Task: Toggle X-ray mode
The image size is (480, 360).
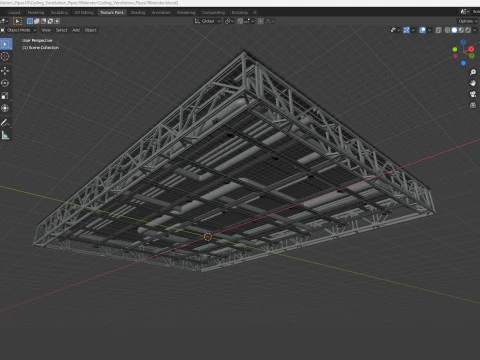Action: tap(439, 30)
